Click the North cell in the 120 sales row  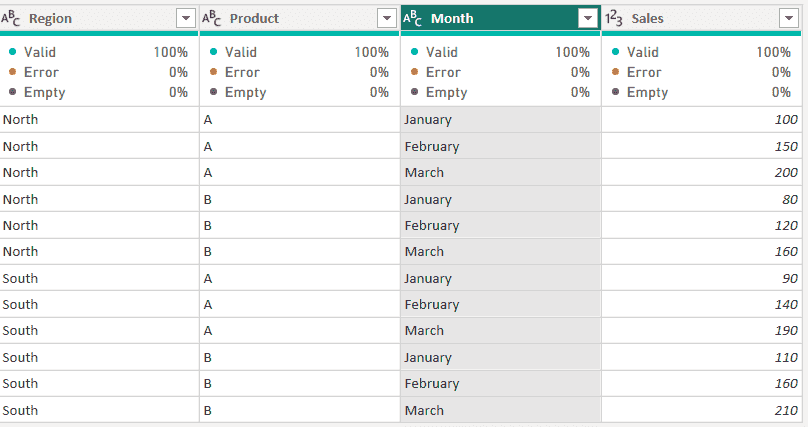click(x=99, y=226)
